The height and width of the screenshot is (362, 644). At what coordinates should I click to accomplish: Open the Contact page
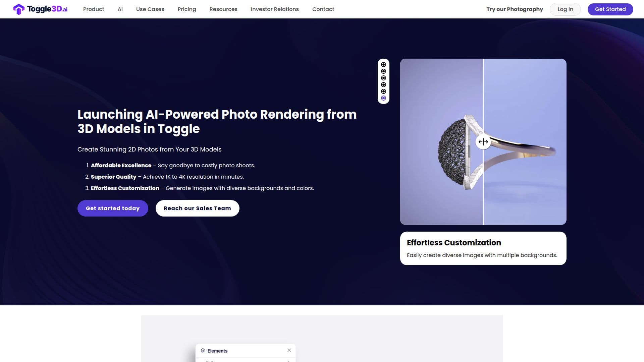(x=323, y=9)
